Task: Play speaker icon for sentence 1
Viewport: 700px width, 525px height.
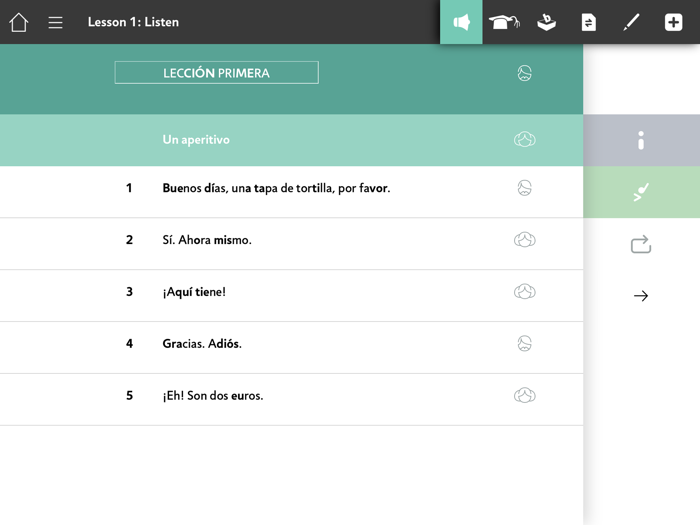Action: pyautogui.click(x=525, y=188)
